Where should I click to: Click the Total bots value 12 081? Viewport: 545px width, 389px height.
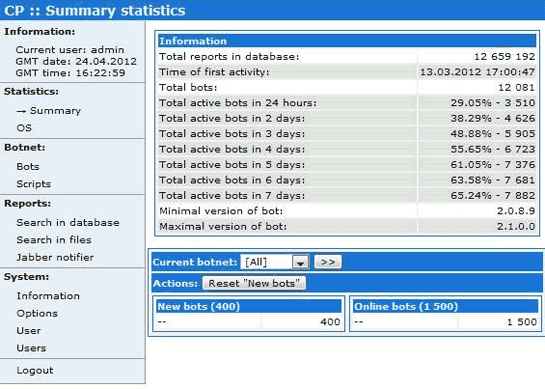[x=516, y=87]
